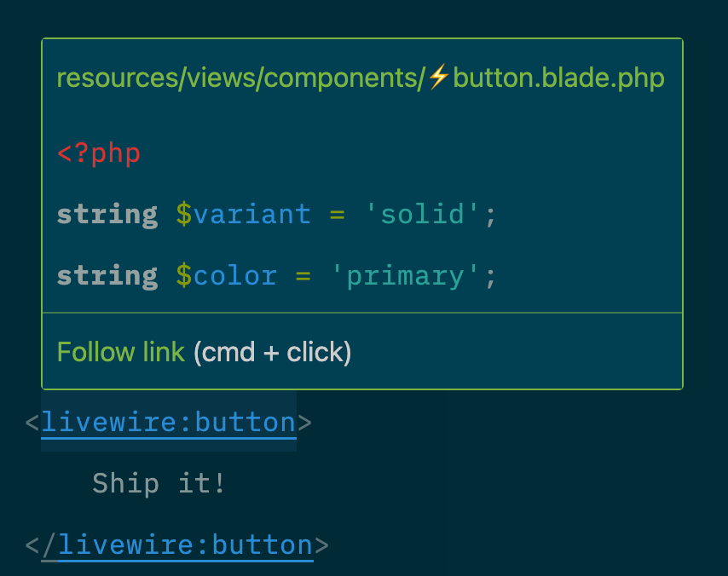Viewport: 728px width, 576px height.
Task: Click the lightning bolt icon in file path
Action: tap(438, 78)
